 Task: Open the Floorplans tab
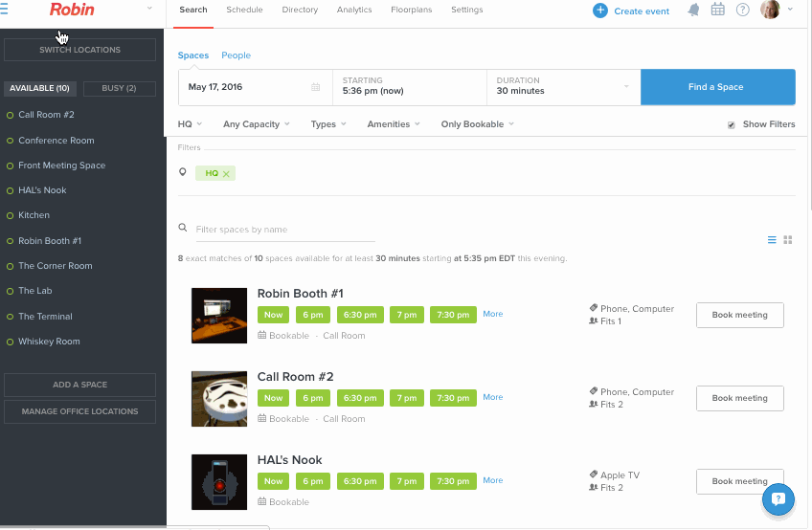411,10
